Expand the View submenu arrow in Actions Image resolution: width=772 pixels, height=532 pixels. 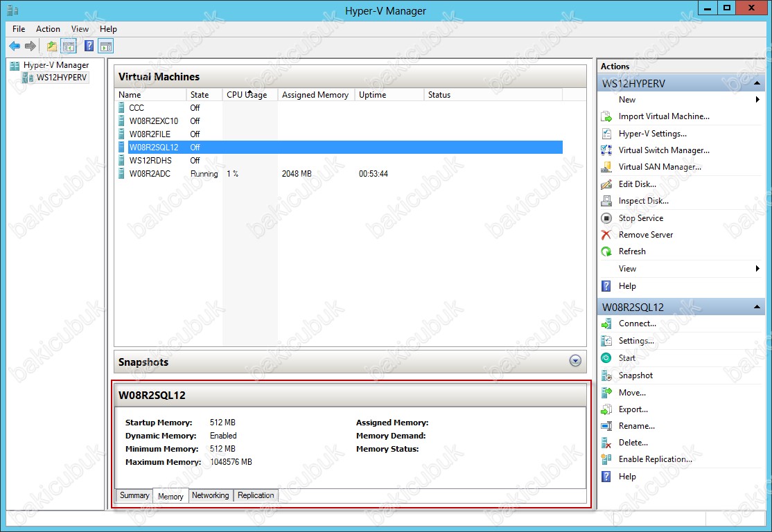757,268
